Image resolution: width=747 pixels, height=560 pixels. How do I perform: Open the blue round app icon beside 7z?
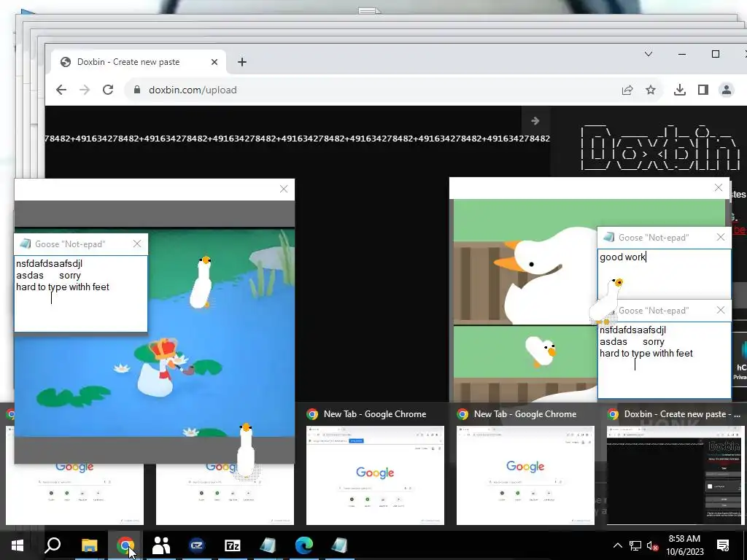tap(197, 545)
